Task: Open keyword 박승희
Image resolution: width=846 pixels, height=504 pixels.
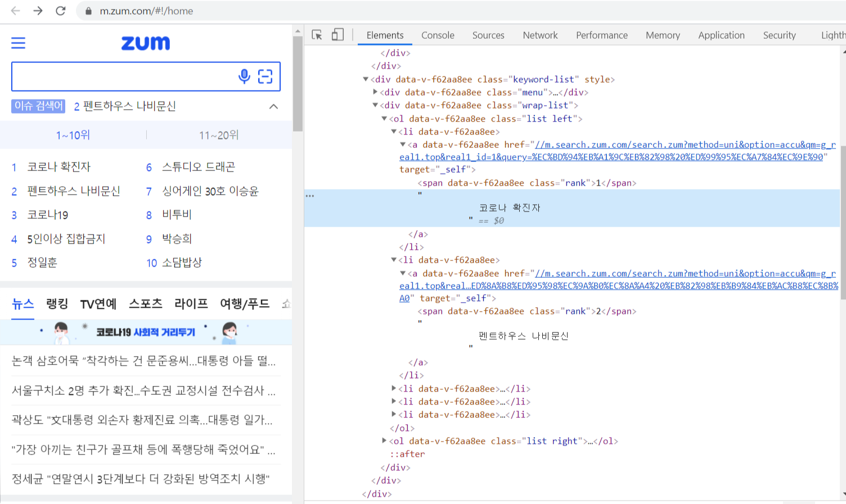Action: [x=177, y=239]
